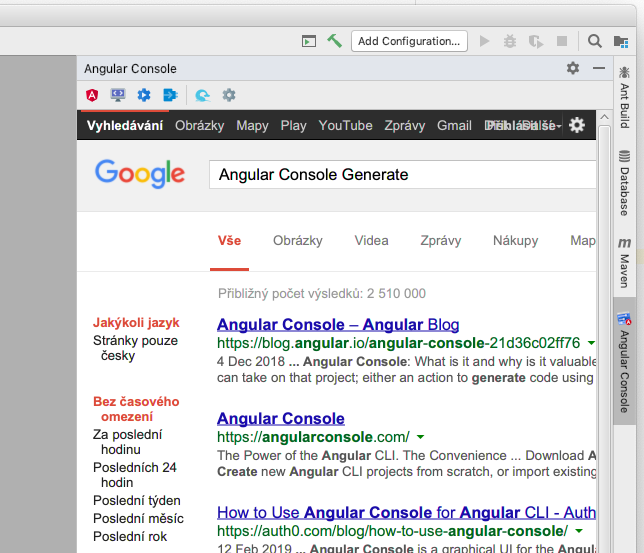Viewport: 644px width, 553px height.
Task: Click Gmail in Google black bar
Action: point(454,125)
